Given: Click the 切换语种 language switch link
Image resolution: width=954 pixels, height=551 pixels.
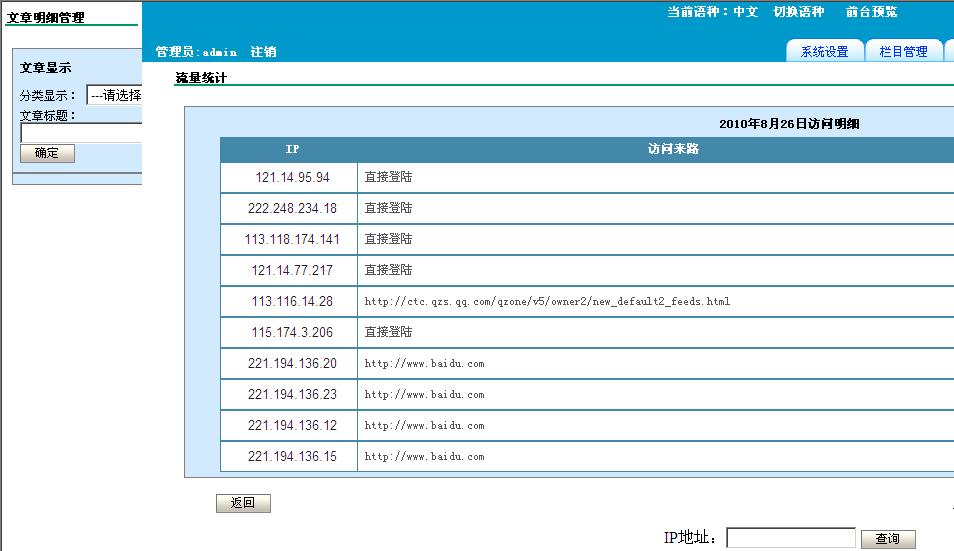Looking at the screenshot, I should (x=798, y=12).
